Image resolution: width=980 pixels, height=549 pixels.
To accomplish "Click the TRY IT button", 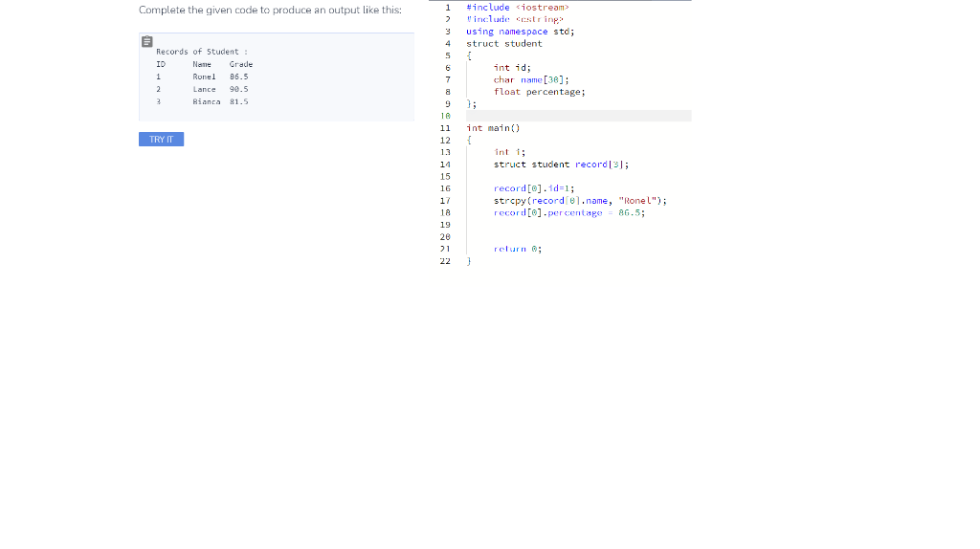I will click(x=161, y=140).
